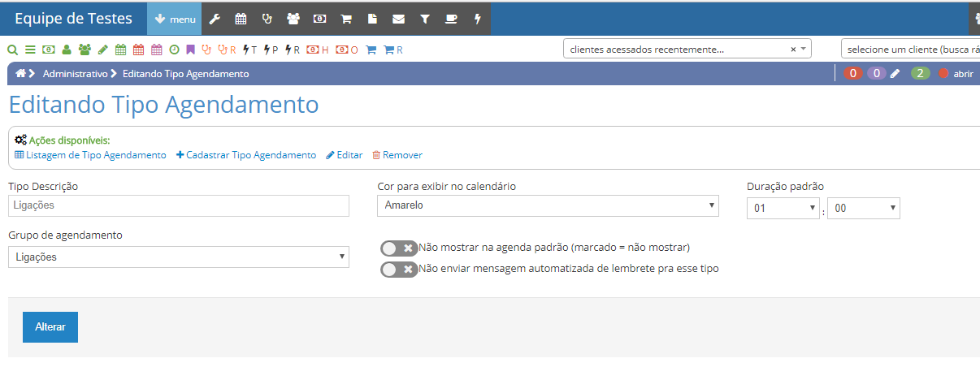The height and width of the screenshot is (380, 980).
Task: Expand the 'Duração padrão' hours dropdown
Action: click(x=783, y=209)
